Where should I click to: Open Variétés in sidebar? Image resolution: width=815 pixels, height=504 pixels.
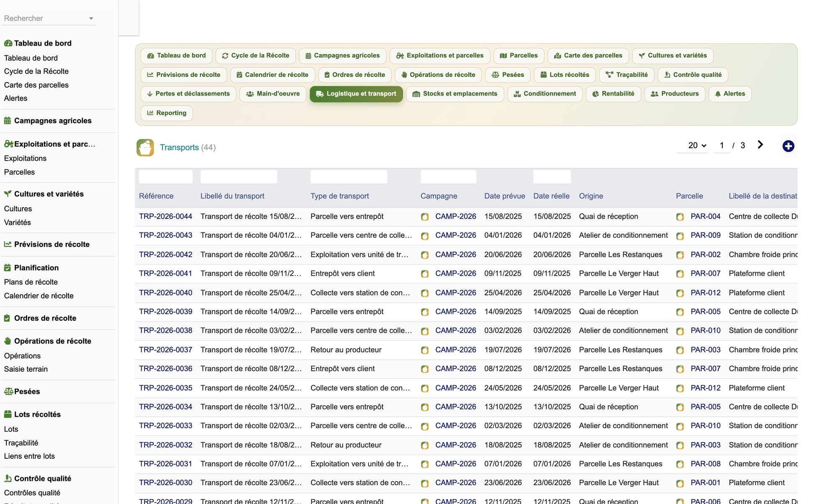[x=17, y=223]
